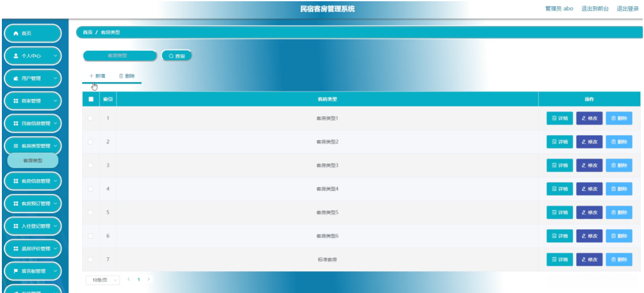This screenshot has width=644, height=293.
Task: Click the 管理员 abo account label
Action: (559, 9)
